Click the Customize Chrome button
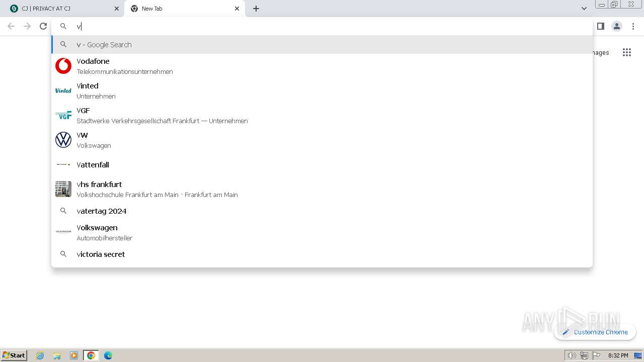 [595, 332]
